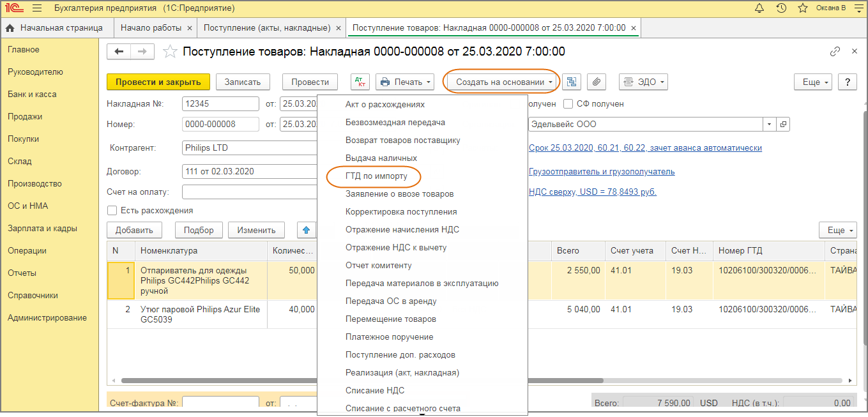Image resolution: width=868 pixels, height=417 pixels.
Task: Open Склад section in sidebar
Action: pyautogui.click(x=20, y=161)
